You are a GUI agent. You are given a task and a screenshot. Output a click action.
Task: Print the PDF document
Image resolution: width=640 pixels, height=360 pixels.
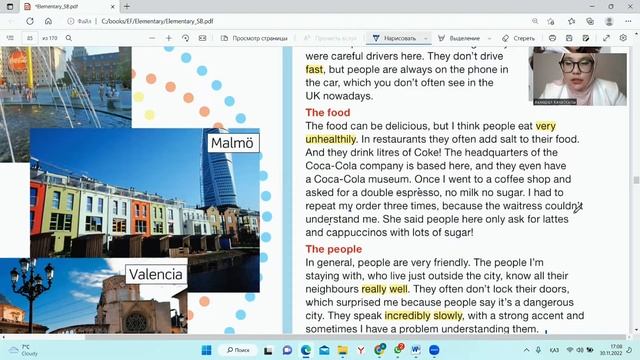pos(552,38)
